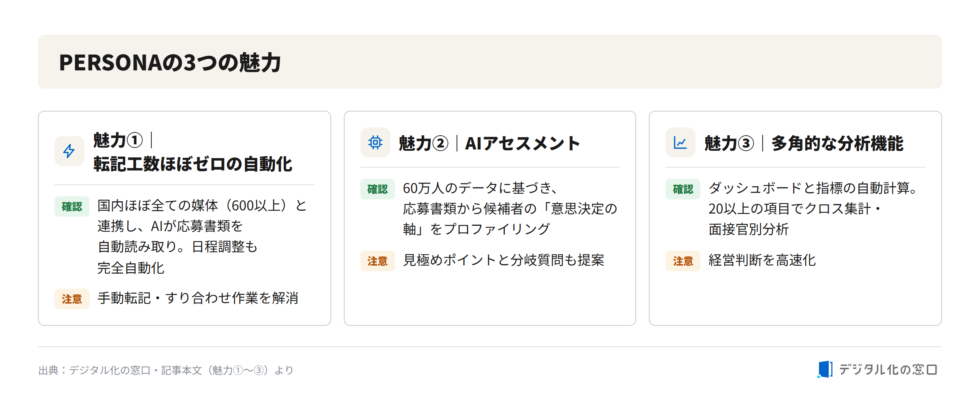Click the orange 注意 badge in 魅力① card
Image resolution: width=980 pixels, height=416 pixels.
[72, 299]
